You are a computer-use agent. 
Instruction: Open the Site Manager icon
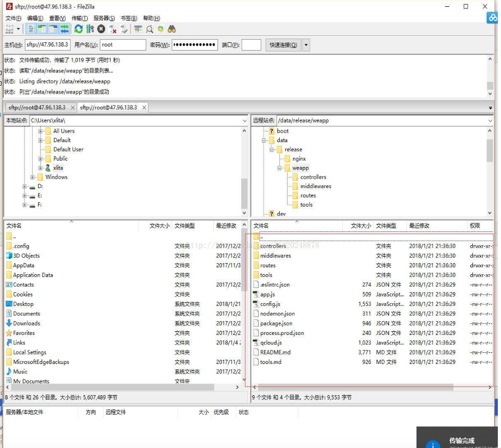[10, 30]
